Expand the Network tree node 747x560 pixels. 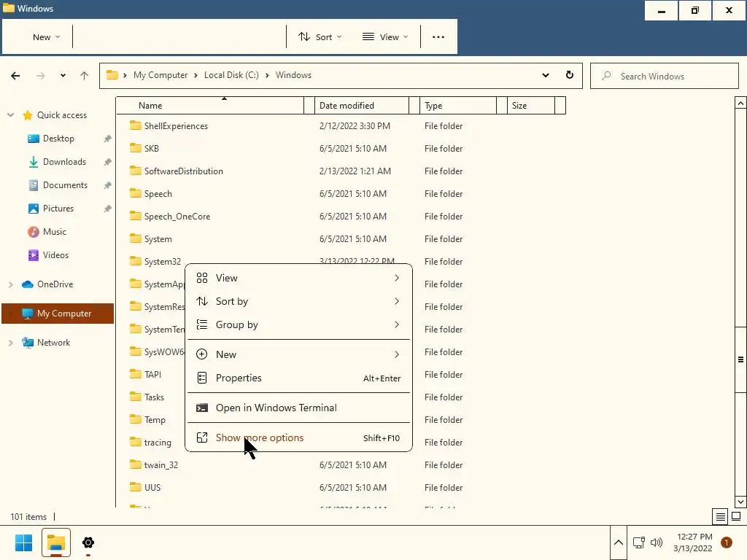(10, 343)
